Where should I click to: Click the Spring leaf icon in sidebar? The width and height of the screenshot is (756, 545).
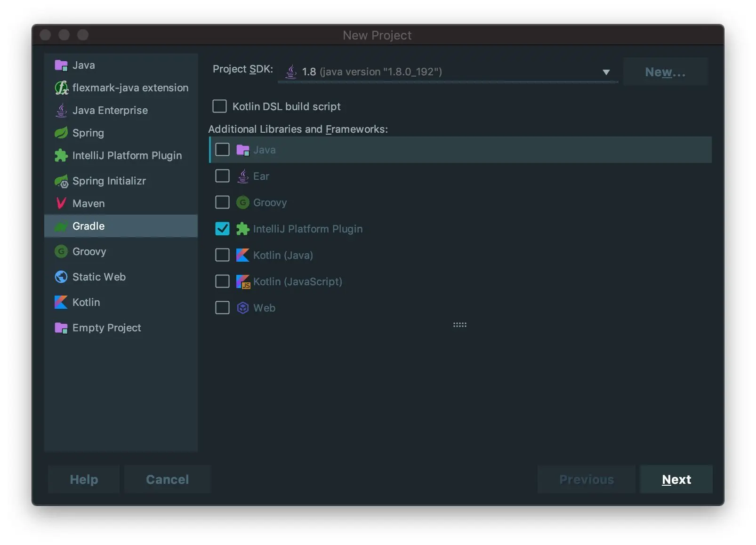pos(61,133)
